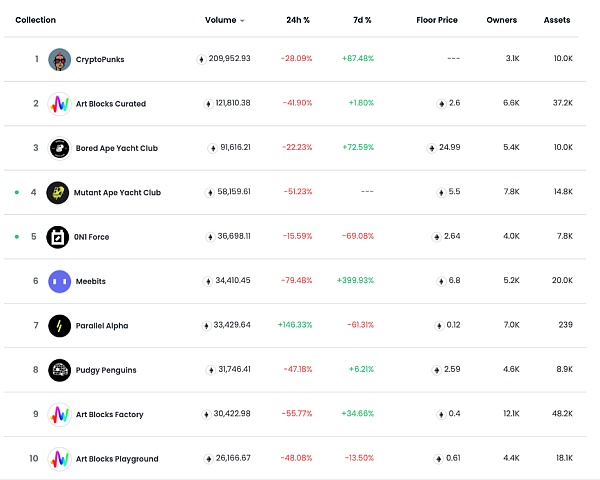Click the ETH icon beside floor price 0.12
This screenshot has height=480, width=600.
click(439, 326)
